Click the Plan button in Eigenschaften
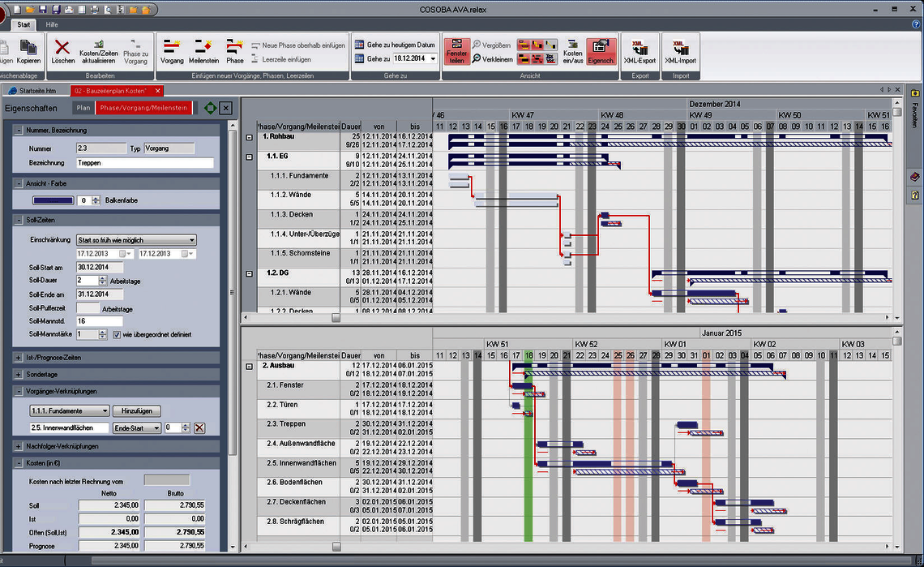 click(83, 108)
